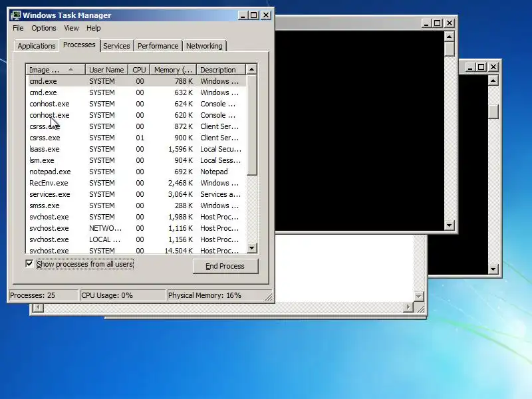Click Notepad vertical scroll down arrow
This screenshot has width=532, height=399.
pyautogui.click(x=419, y=296)
